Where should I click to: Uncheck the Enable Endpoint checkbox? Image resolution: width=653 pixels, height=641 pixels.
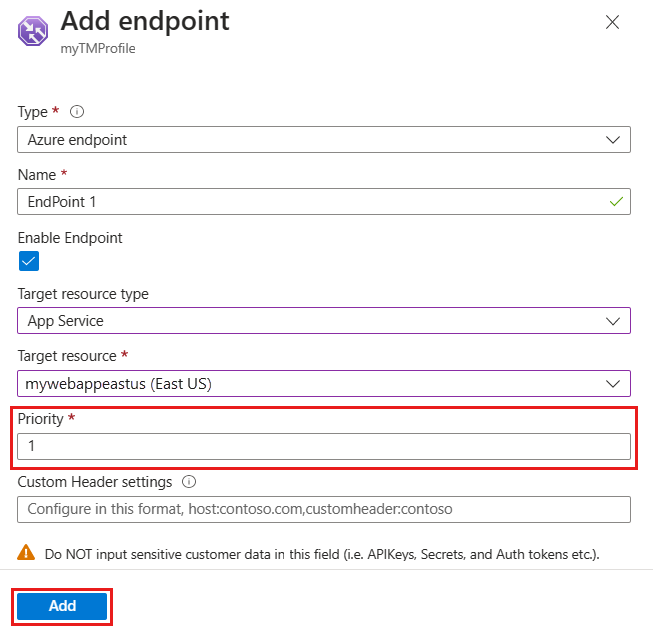[29, 262]
